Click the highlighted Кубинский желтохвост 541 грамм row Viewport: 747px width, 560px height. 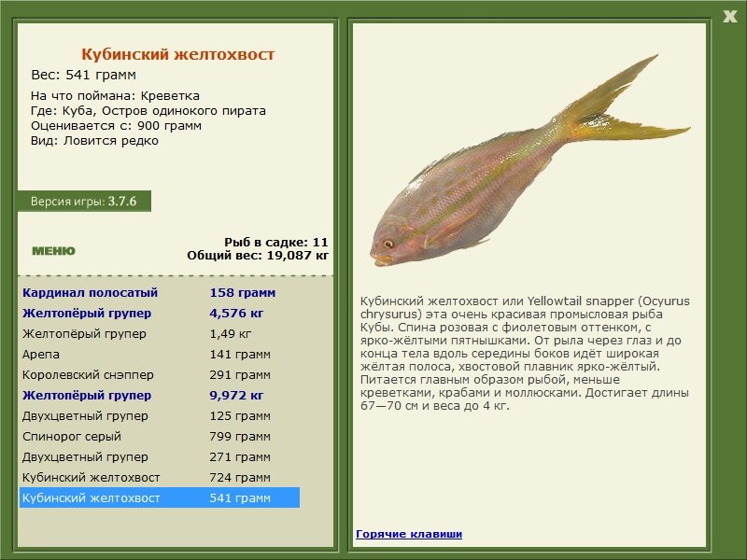[160, 497]
